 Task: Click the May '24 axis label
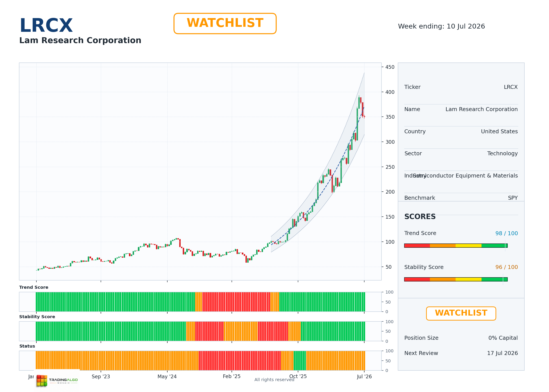pos(167,377)
